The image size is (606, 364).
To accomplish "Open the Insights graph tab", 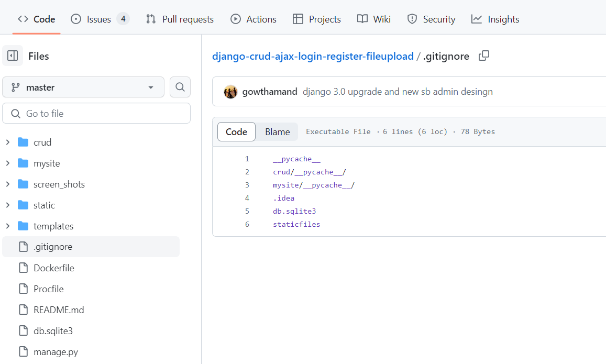I will click(495, 19).
